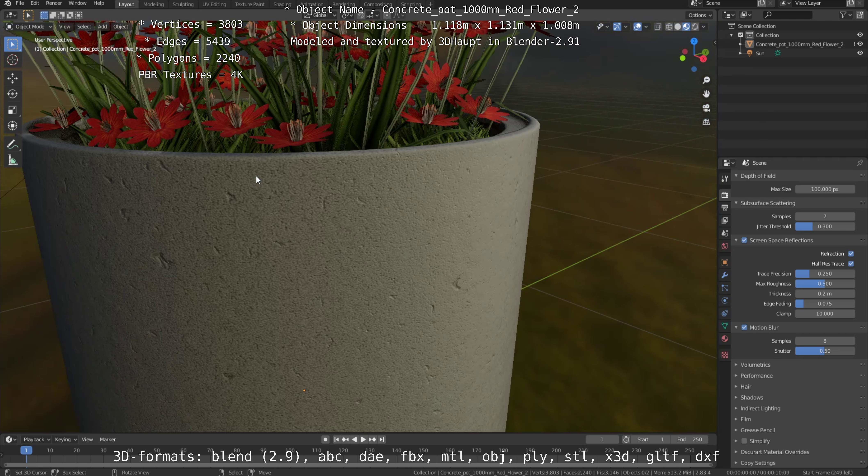Disable Motion Blur checkbox
Image resolution: width=868 pixels, height=476 pixels.
pos(744,327)
